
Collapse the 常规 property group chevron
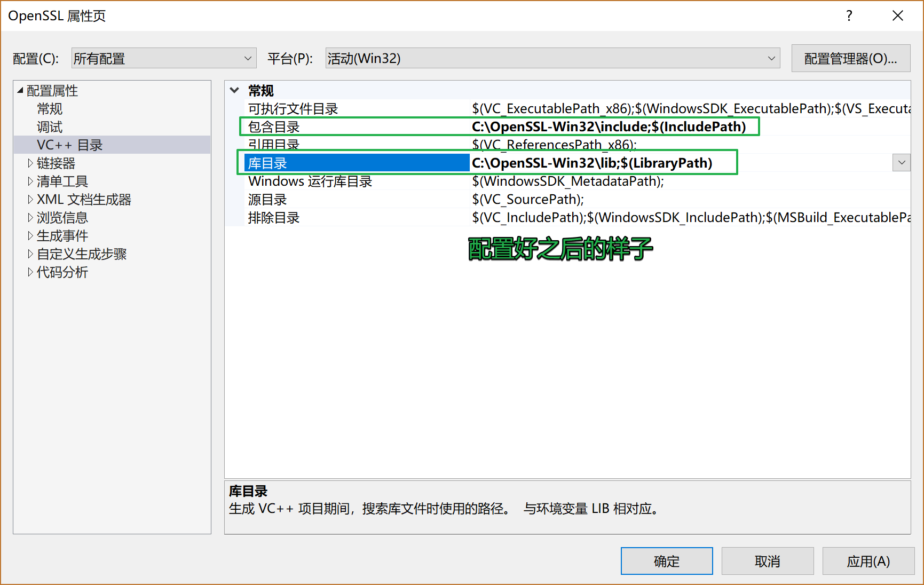click(x=234, y=90)
